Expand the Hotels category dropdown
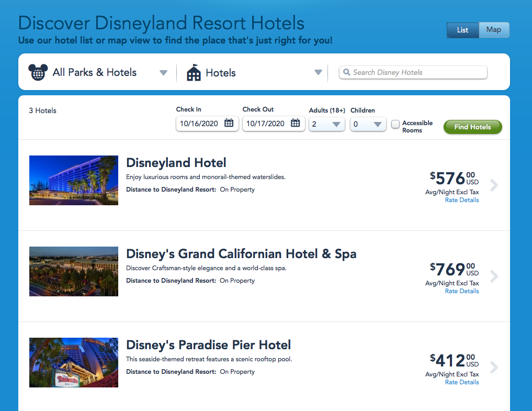Screen dimensions: 532x411 [x=318, y=73]
